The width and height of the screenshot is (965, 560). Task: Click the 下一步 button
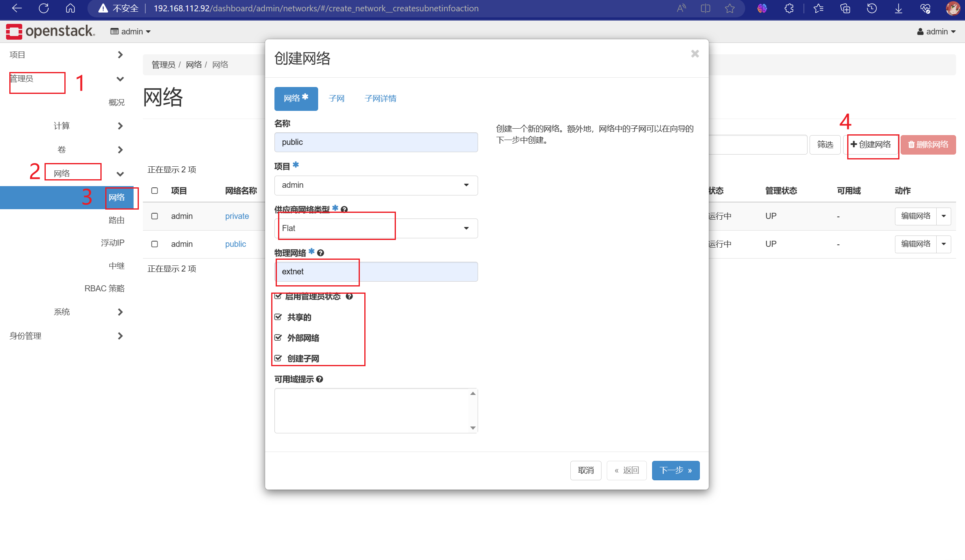click(675, 470)
